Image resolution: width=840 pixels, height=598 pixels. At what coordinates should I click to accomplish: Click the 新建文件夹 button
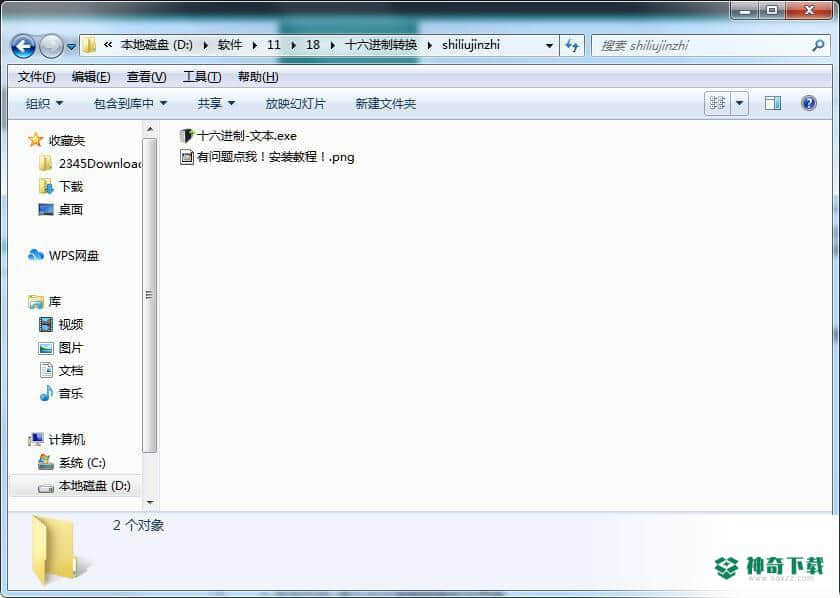(x=386, y=103)
